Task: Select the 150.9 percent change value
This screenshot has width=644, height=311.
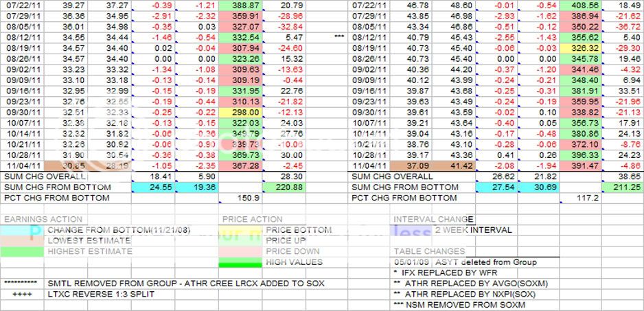Action: coord(240,198)
